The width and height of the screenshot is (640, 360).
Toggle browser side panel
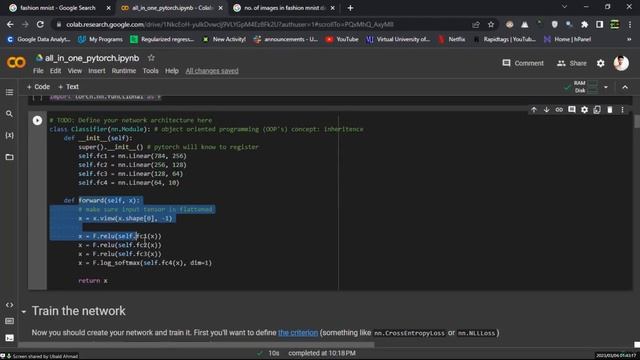600,24
